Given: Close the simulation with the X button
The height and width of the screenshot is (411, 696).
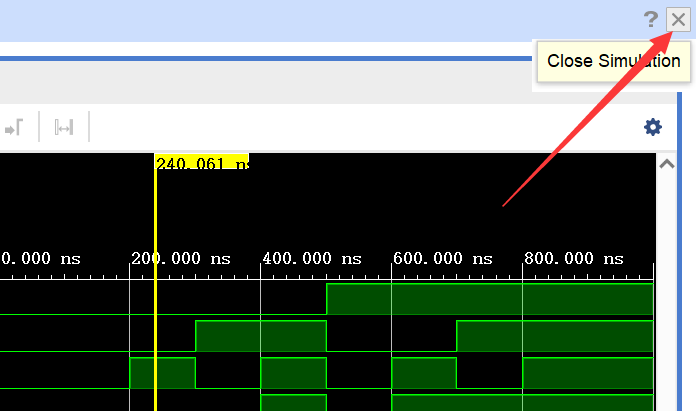Looking at the screenshot, I should pos(678,20).
